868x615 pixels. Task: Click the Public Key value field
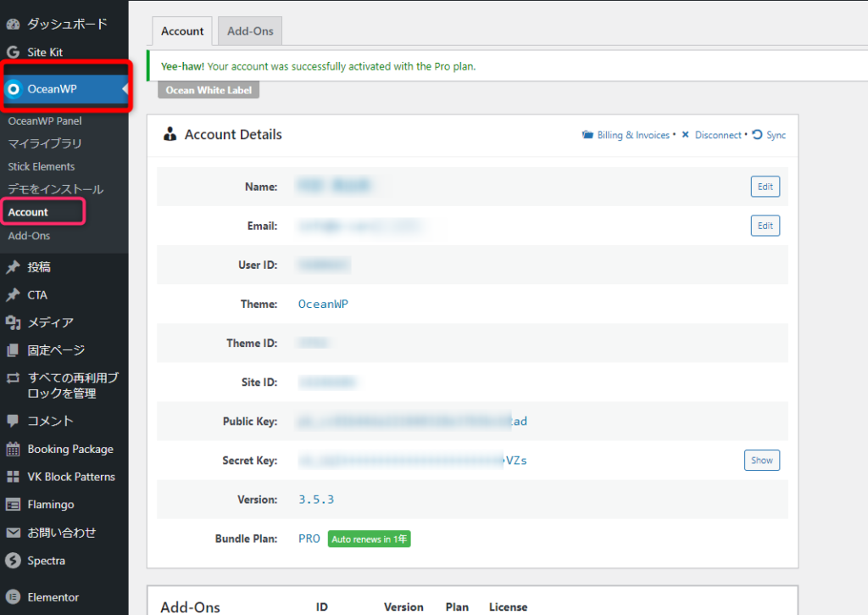(413, 422)
